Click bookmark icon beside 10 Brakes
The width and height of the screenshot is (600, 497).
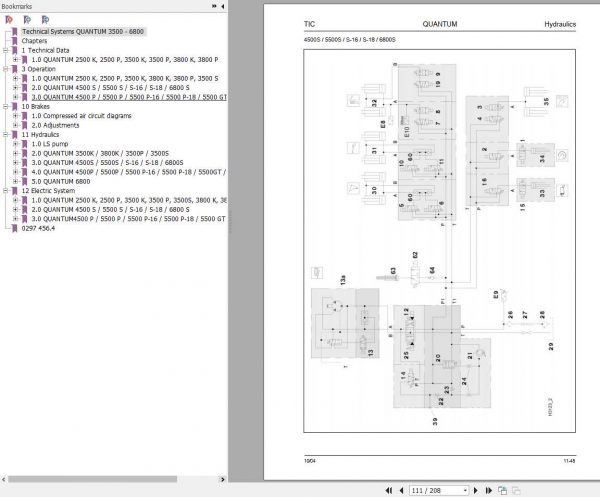[x=15, y=106]
